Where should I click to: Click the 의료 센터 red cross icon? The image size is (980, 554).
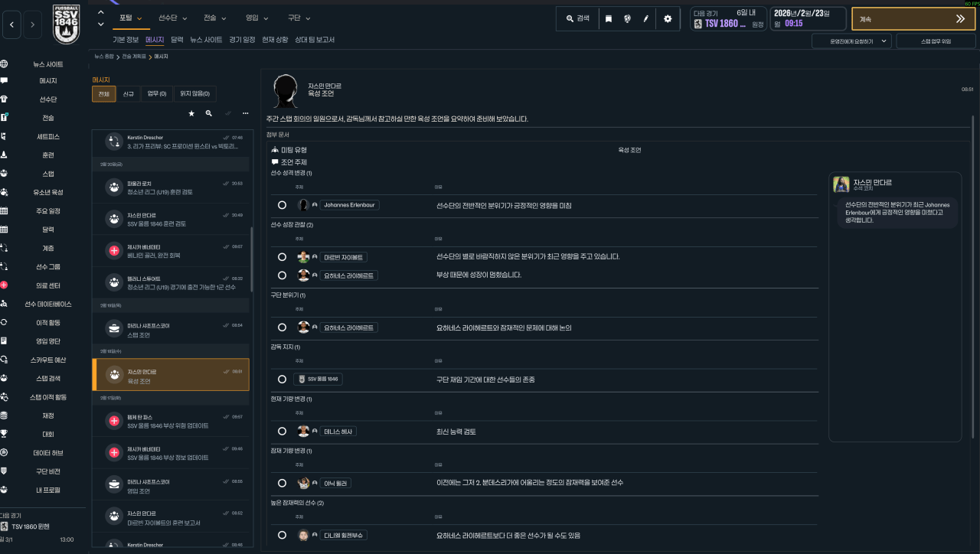tap(5, 285)
